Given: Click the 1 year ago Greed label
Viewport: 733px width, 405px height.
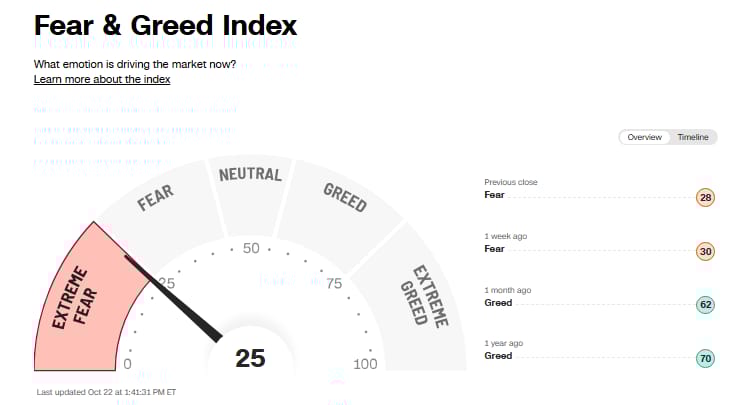Looking at the screenshot, I should [498, 356].
